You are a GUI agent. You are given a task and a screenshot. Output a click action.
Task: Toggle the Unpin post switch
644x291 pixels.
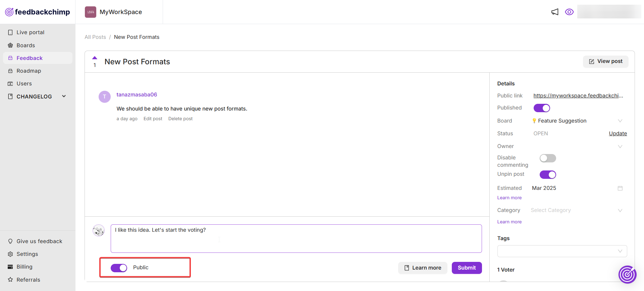[548, 174]
